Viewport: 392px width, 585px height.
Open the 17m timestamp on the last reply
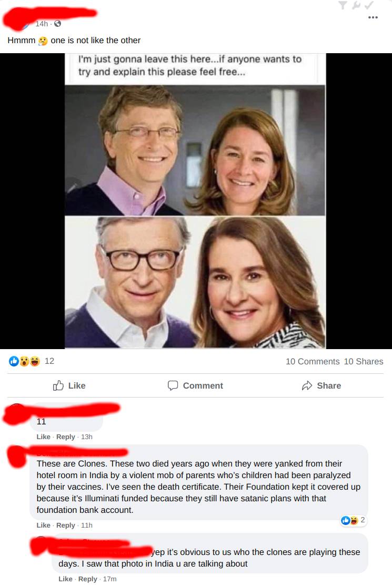(x=110, y=579)
